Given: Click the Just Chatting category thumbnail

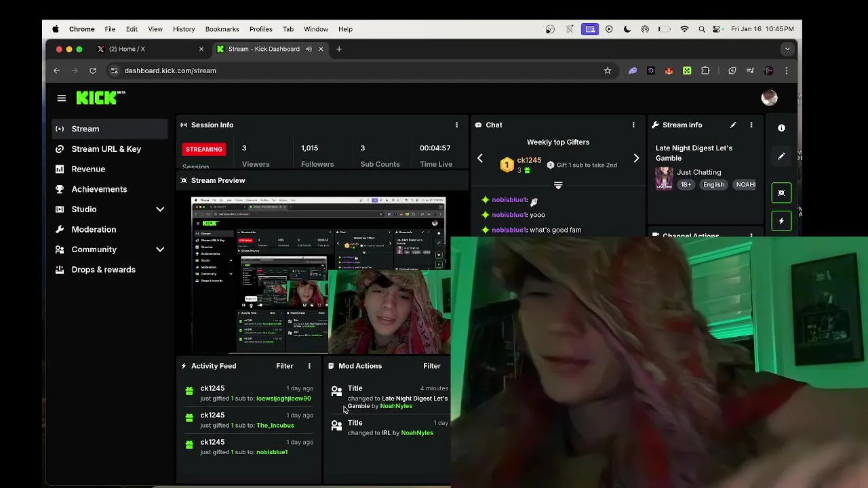Looking at the screenshot, I should (x=664, y=178).
